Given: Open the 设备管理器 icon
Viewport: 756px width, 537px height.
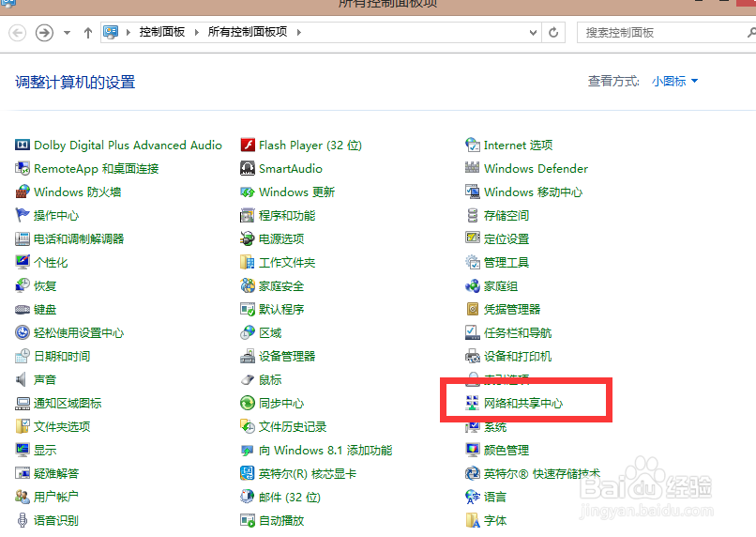Looking at the screenshot, I should click(x=248, y=356).
